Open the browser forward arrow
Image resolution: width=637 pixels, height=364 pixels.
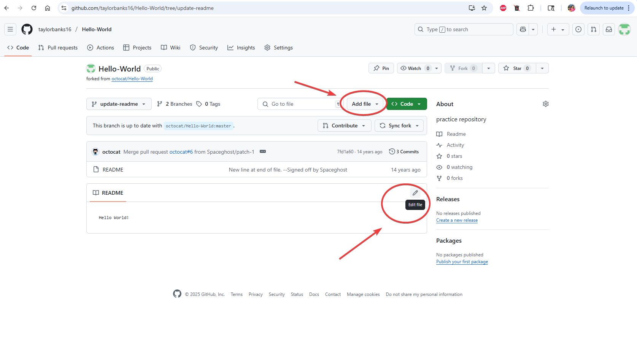[x=20, y=8]
